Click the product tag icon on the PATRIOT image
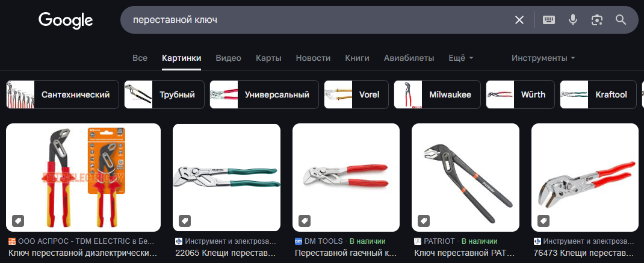The image size is (644, 263). pyautogui.click(x=424, y=221)
